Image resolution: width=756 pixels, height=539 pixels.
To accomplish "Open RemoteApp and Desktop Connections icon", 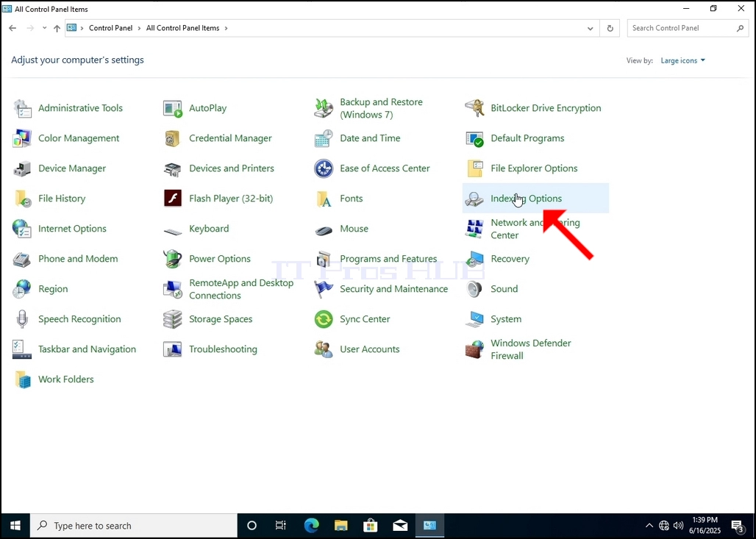I will (173, 289).
